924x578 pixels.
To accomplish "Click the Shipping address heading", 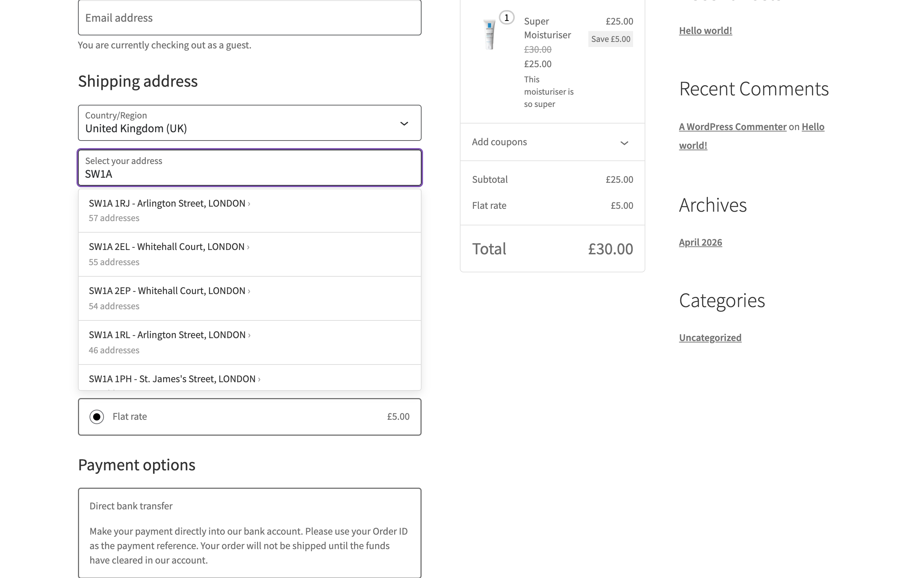I will 138,81.
